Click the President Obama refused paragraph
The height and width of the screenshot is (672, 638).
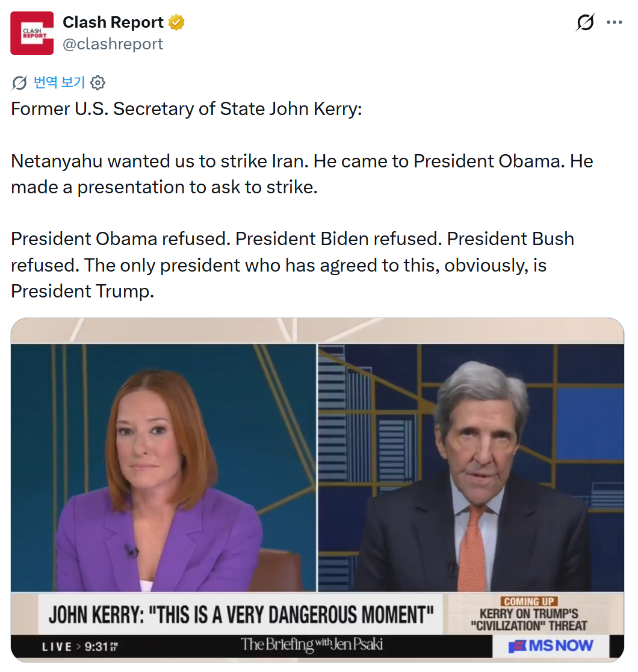coord(293,265)
